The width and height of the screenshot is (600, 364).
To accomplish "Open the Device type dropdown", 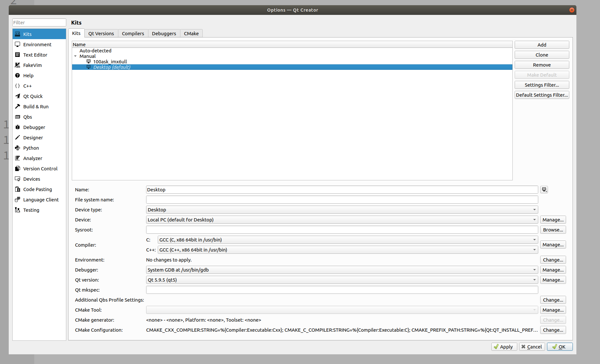I will point(342,210).
